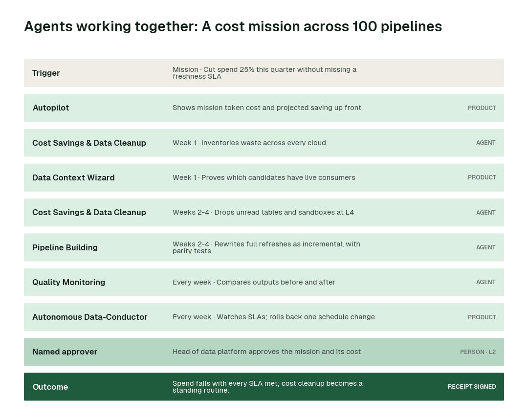This screenshot has width=528, height=420.
Task: Select the Autonomous Data-Conductor label
Action: (x=90, y=317)
